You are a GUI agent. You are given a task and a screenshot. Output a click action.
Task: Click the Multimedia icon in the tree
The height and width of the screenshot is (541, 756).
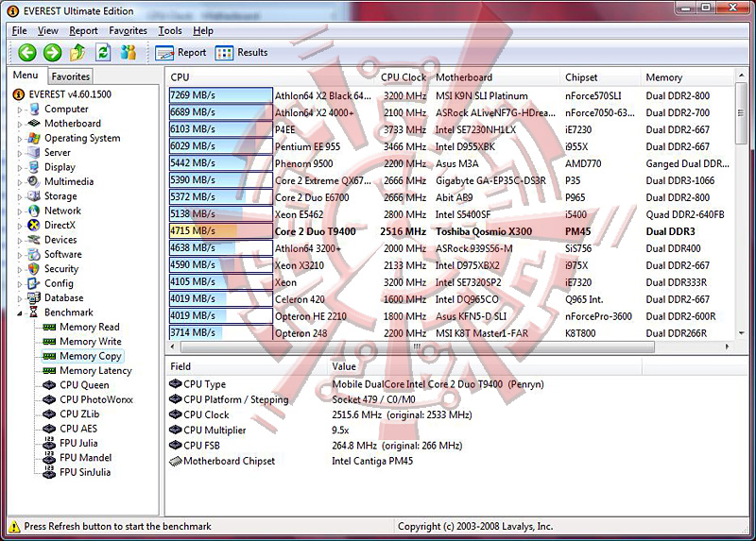pos(34,181)
